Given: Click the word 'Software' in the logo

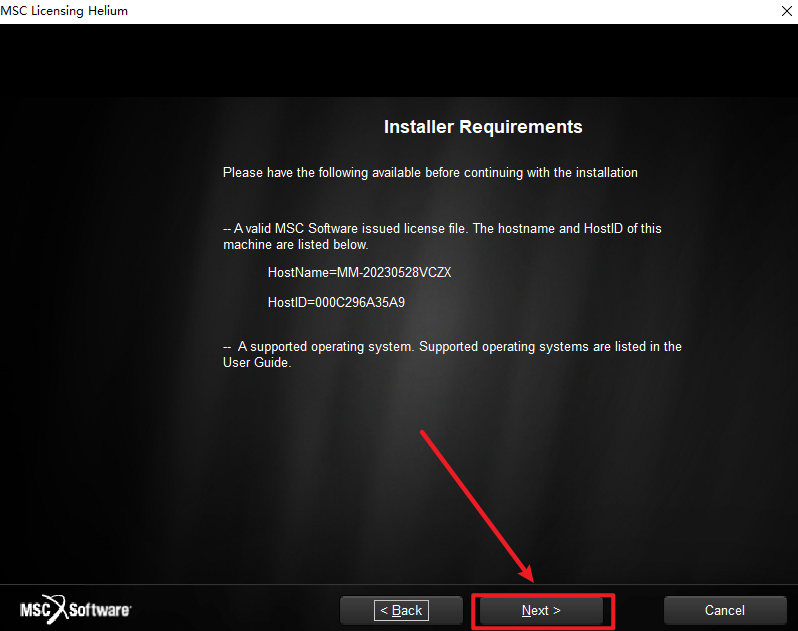Looking at the screenshot, I should (100, 610).
